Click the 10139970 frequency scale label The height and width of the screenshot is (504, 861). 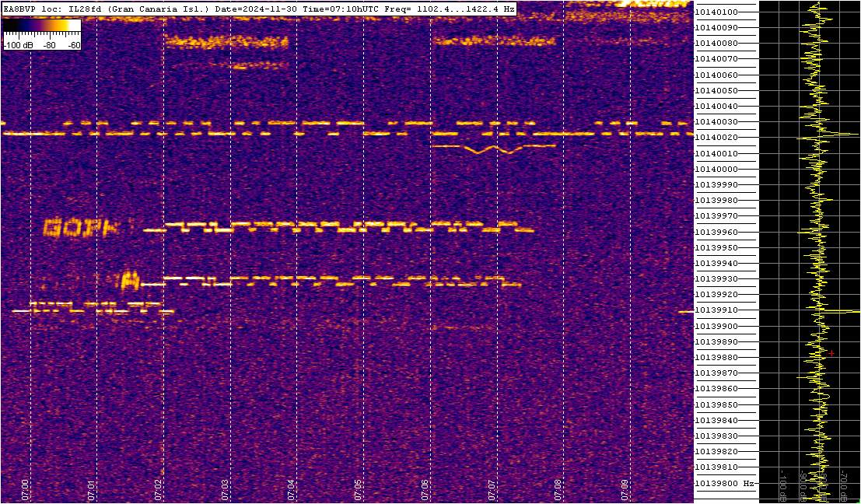(716, 216)
